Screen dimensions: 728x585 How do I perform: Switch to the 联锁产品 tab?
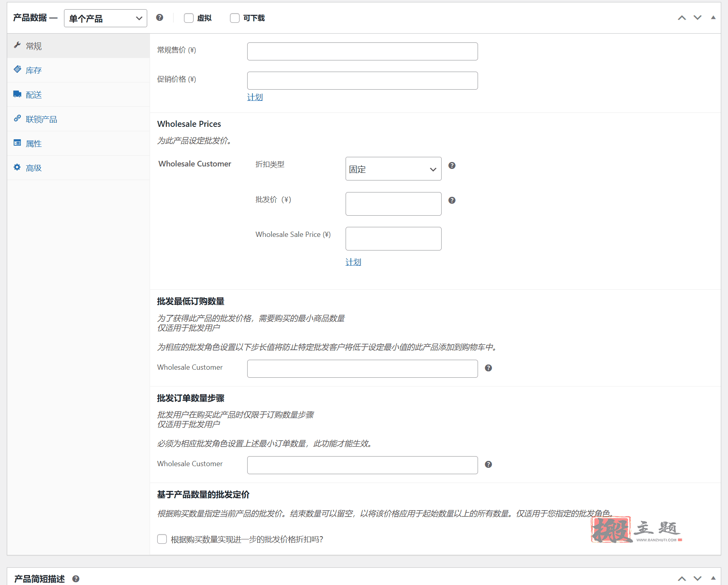click(x=78, y=119)
